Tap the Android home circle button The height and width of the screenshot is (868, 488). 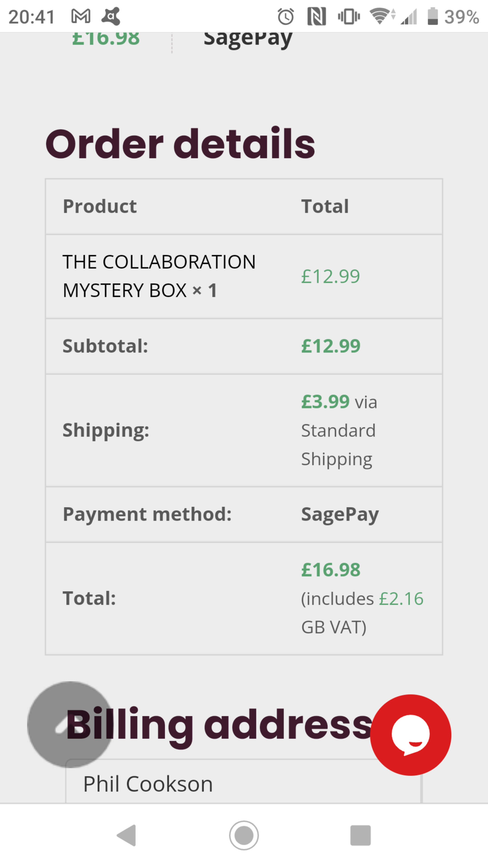(244, 835)
